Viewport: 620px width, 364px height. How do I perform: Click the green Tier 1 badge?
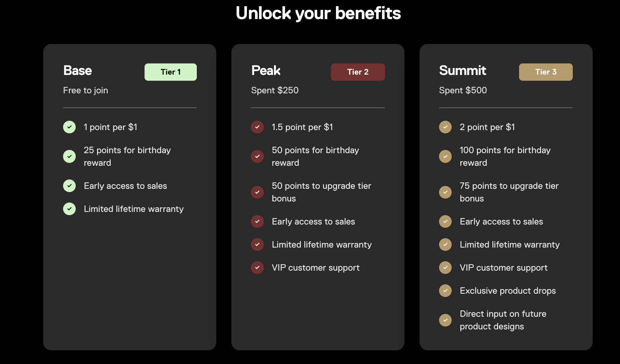click(x=170, y=72)
